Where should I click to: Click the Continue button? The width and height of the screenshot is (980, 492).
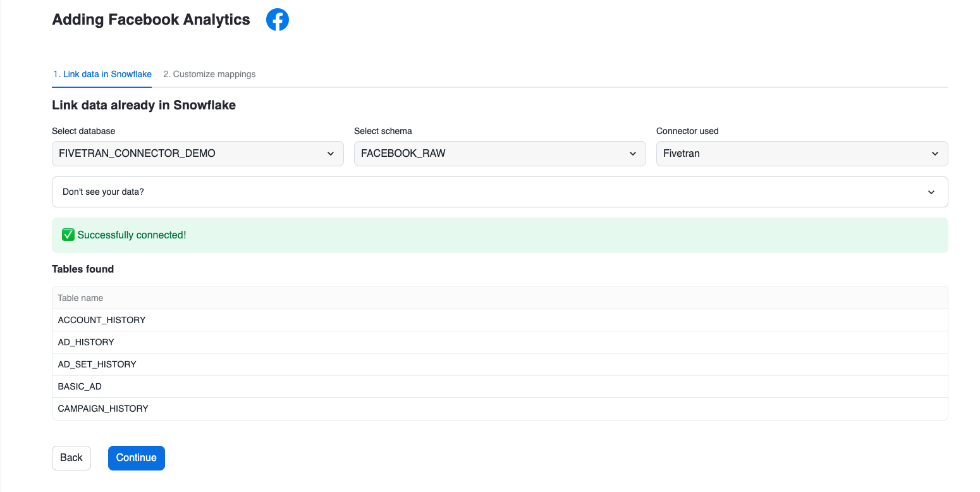[x=137, y=458]
